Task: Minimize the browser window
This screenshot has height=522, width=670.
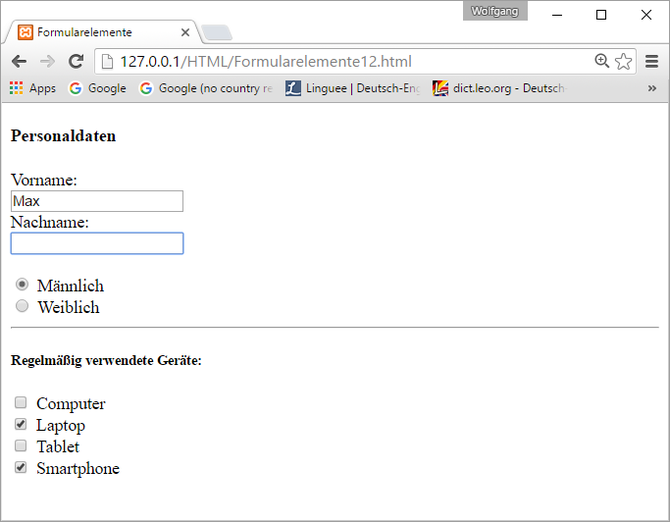Action: click(x=557, y=15)
